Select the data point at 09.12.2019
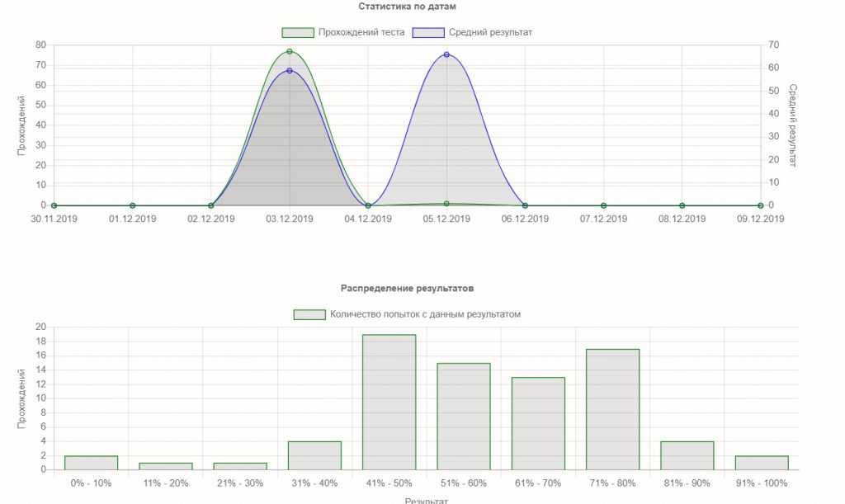845x504 pixels. coord(760,205)
